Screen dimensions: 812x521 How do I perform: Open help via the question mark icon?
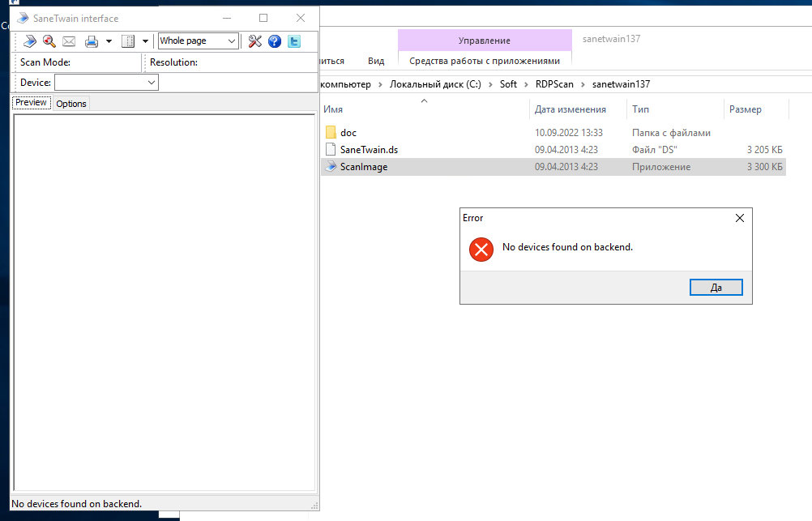pyautogui.click(x=274, y=41)
